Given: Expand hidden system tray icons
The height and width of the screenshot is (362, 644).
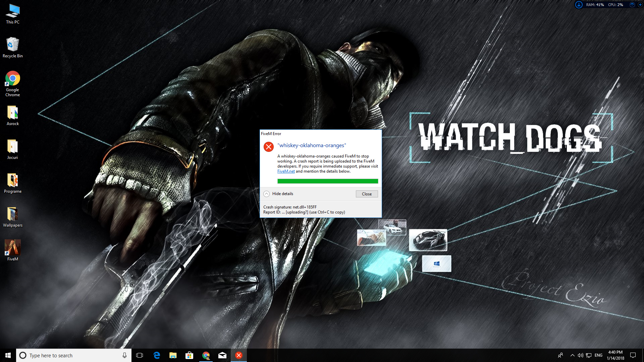Looking at the screenshot, I should tap(573, 355).
